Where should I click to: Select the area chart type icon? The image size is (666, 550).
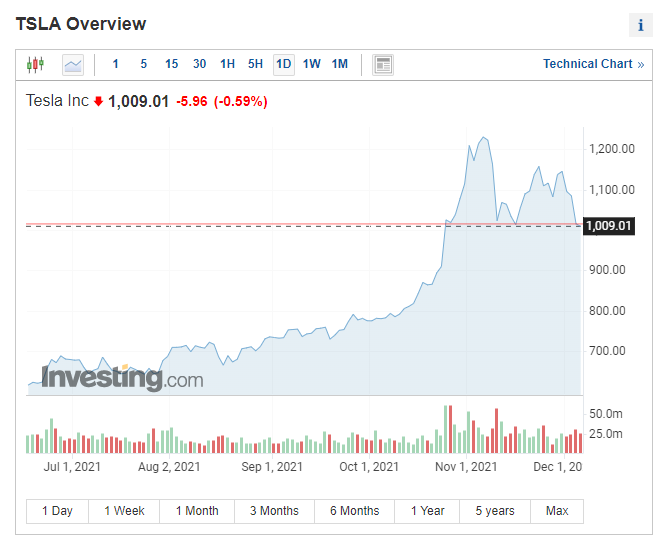(73, 65)
